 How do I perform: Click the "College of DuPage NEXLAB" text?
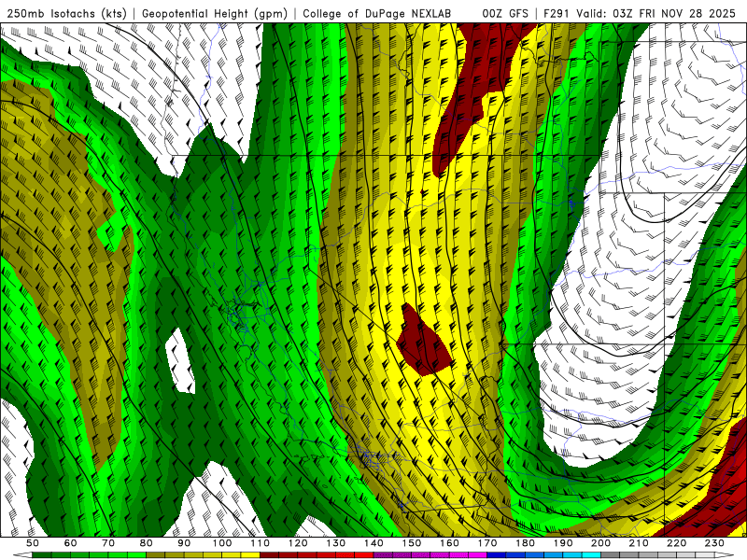pyautogui.click(x=377, y=14)
